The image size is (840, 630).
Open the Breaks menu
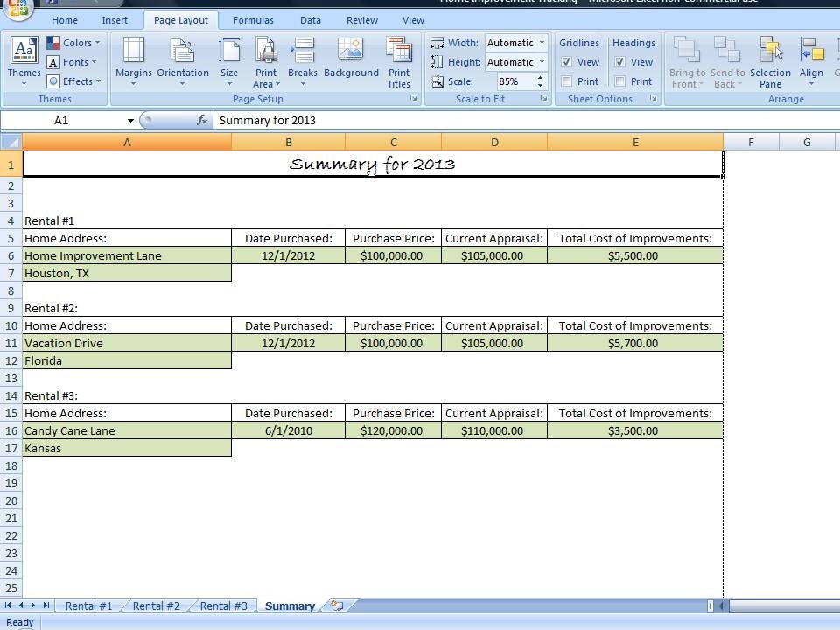302,61
